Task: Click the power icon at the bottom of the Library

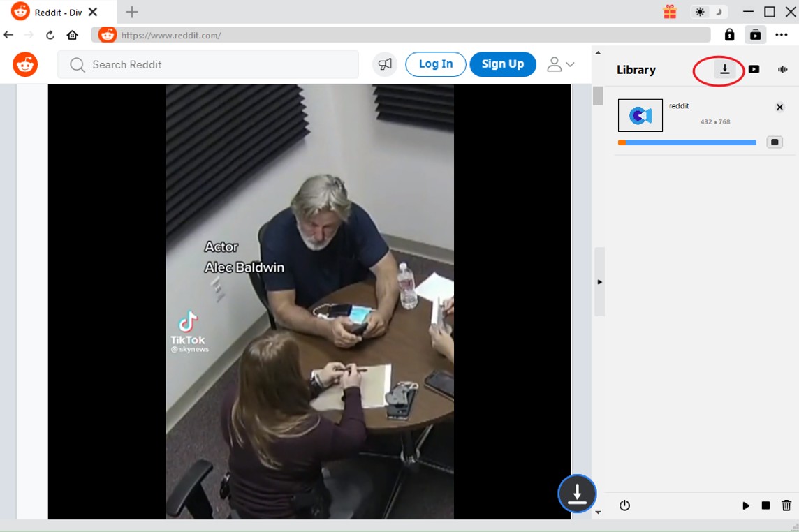Action: point(624,505)
